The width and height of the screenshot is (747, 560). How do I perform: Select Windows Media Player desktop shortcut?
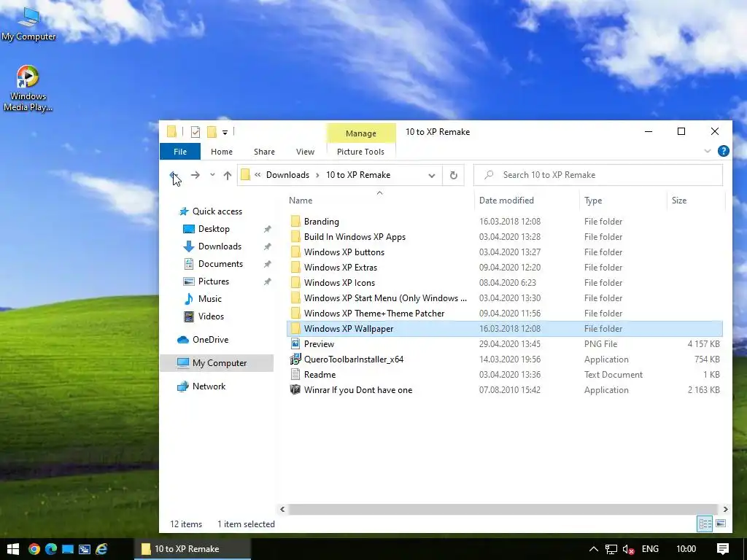28,88
